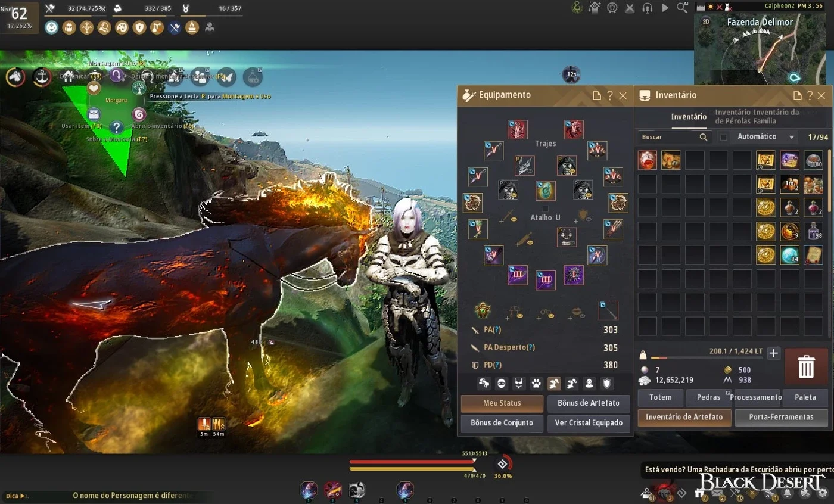
Task: Toggle the 2D minimap mode button
Action: click(x=707, y=21)
